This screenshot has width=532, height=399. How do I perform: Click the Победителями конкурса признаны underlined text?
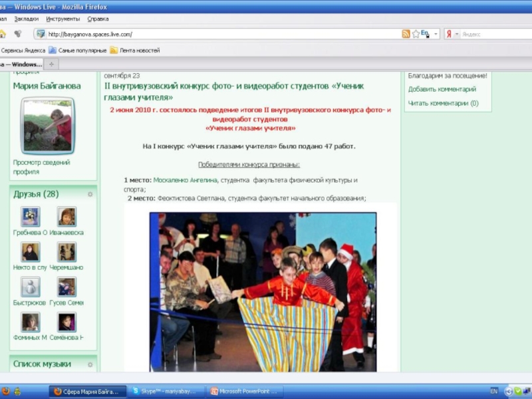pos(249,164)
